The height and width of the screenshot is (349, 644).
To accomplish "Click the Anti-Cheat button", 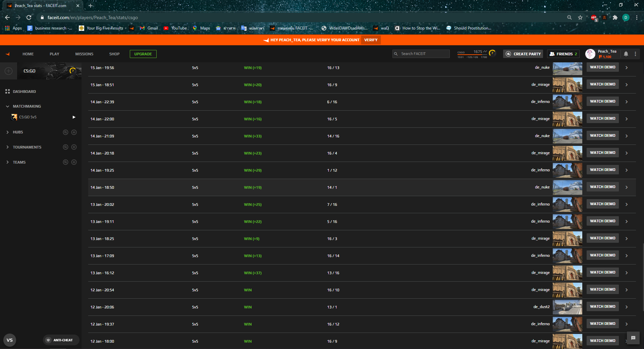I will pos(61,340).
